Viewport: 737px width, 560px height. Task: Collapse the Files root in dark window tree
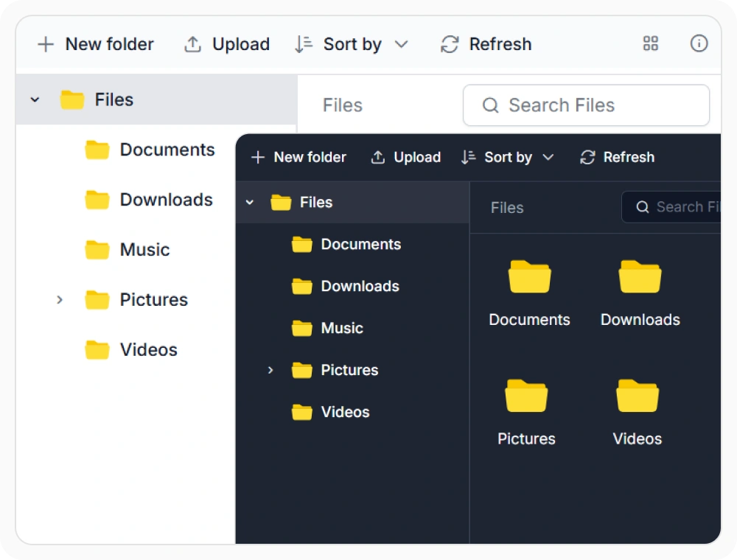click(250, 203)
